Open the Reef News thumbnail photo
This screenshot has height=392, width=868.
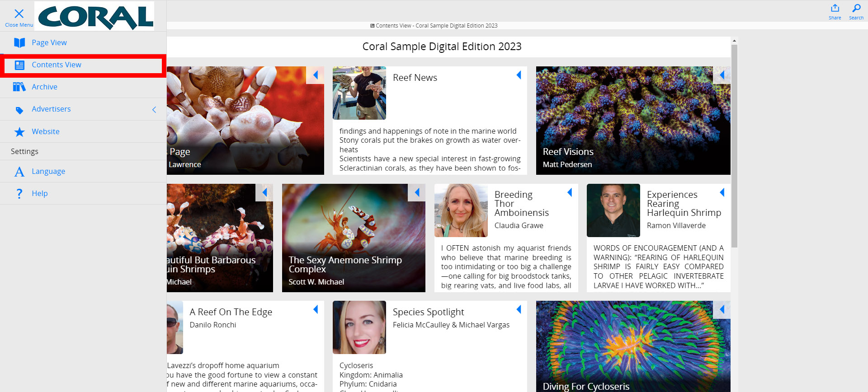coord(359,93)
